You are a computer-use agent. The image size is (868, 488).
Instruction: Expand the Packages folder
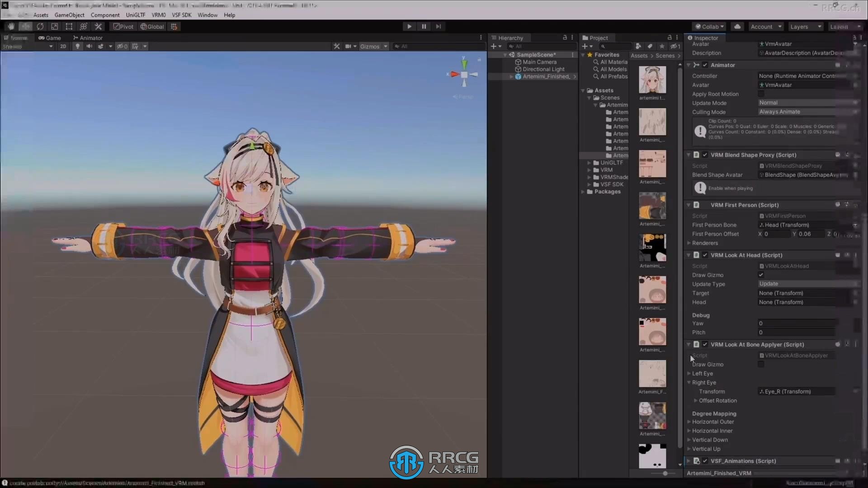[583, 192]
